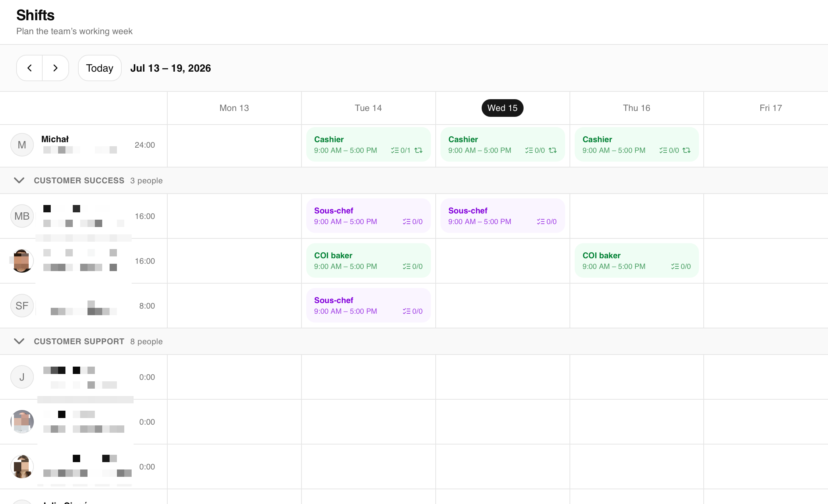The height and width of the screenshot is (504, 828).
Task: Jump to Today
Action: coord(100,68)
